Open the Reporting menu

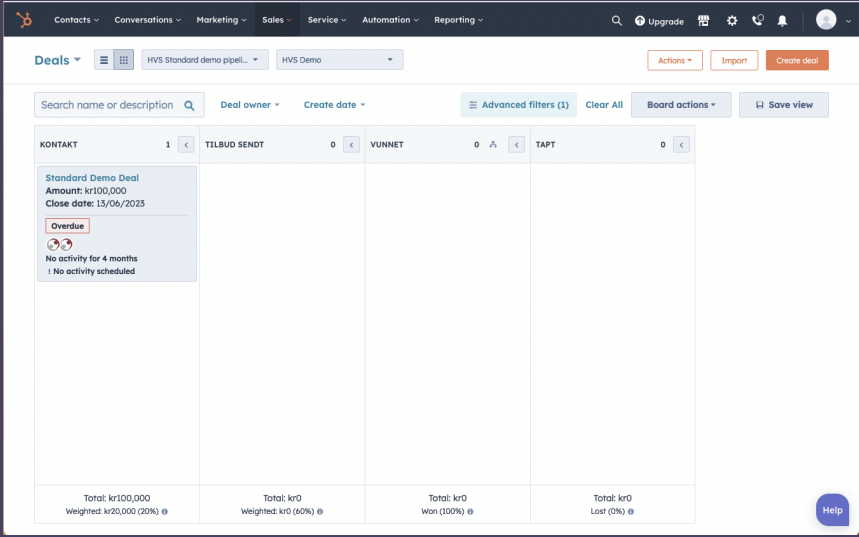pos(458,20)
